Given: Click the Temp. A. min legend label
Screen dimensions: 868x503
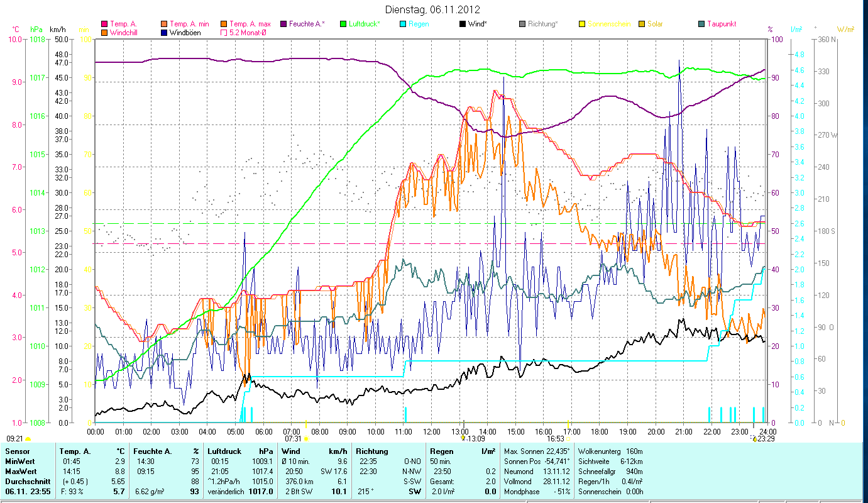Looking at the screenshot, I should pyautogui.click(x=189, y=24).
